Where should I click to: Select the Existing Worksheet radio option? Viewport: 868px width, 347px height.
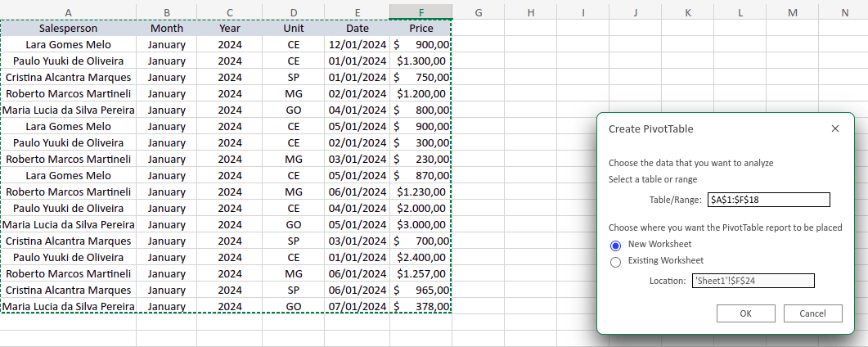[616, 261]
